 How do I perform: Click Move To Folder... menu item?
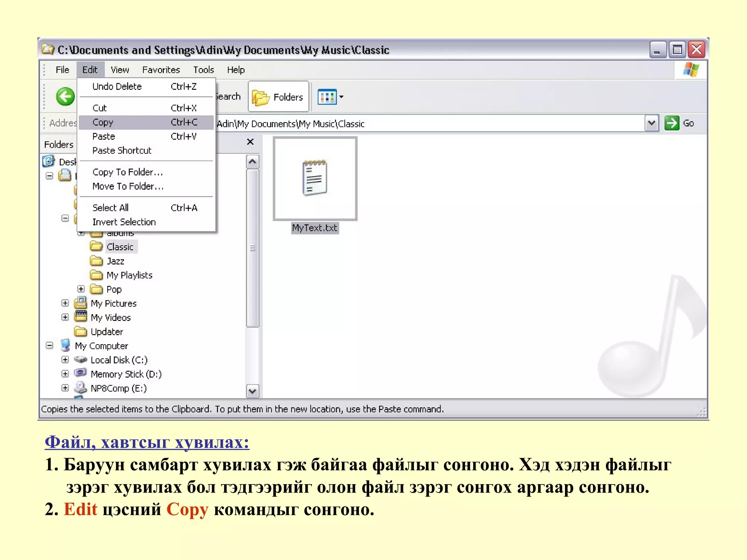coord(128,186)
